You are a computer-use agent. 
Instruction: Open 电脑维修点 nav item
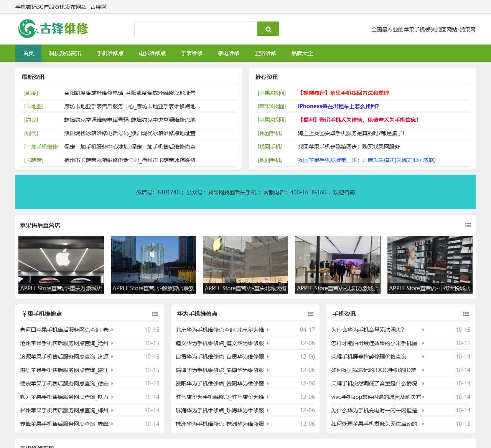pos(152,53)
